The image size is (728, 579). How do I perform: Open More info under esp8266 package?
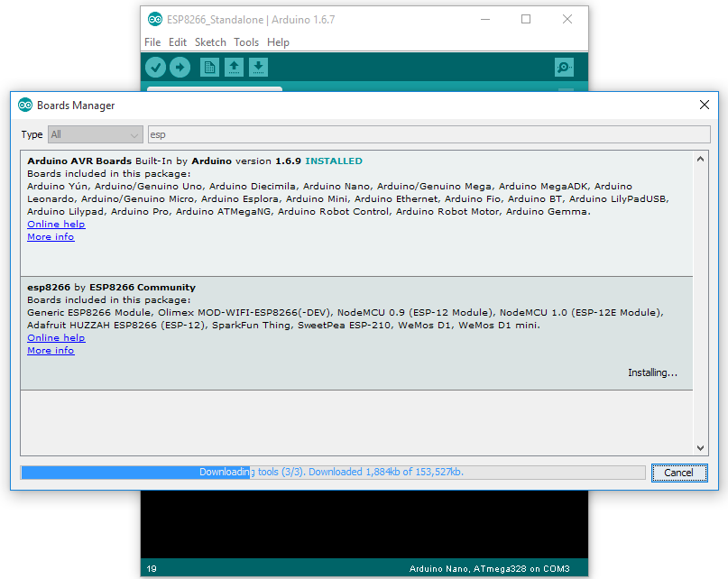tap(51, 351)
